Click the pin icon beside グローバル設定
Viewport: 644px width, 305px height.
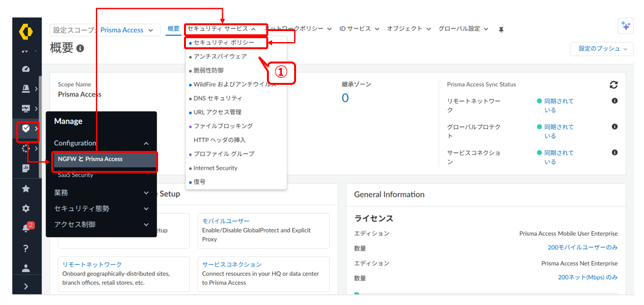(500, 30)
